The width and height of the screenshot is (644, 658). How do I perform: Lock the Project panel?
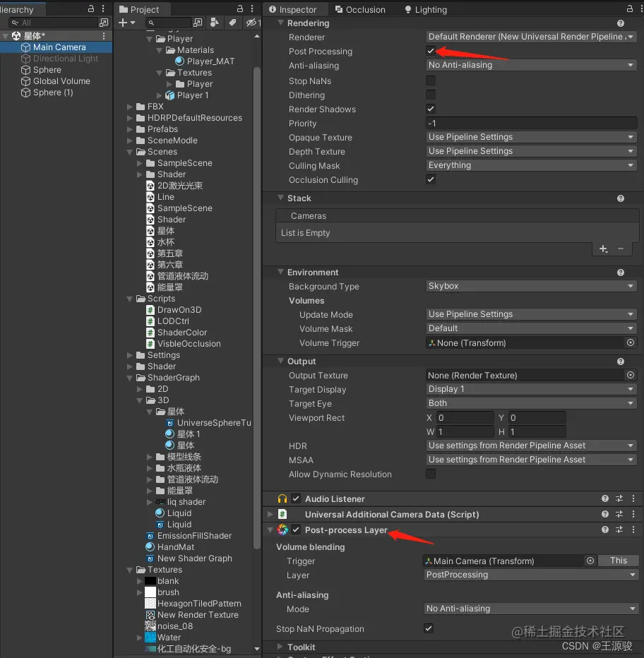(239, 8)
